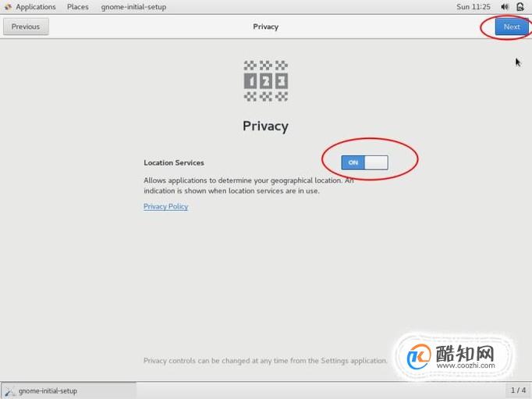532x399 pixels.
Task: Open the volume speaker icon in top bar
Action: [505, 7]
